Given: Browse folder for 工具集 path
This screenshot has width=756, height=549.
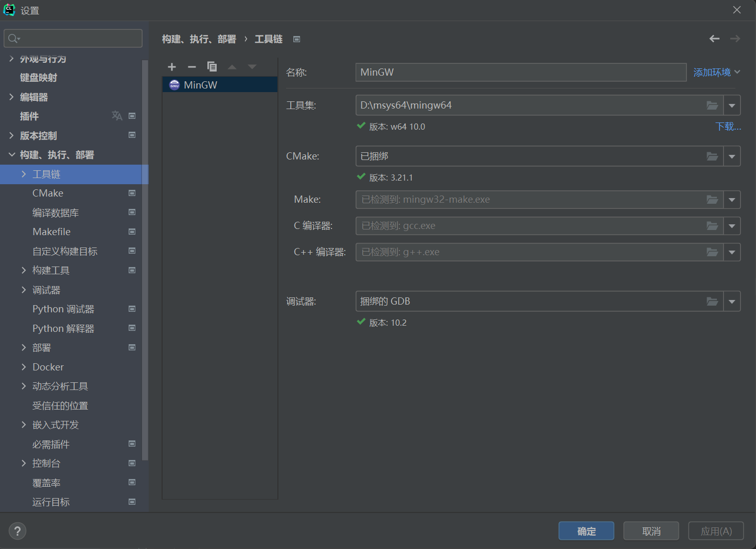Looking at the screenshot, I should click(x=712, y=105).
